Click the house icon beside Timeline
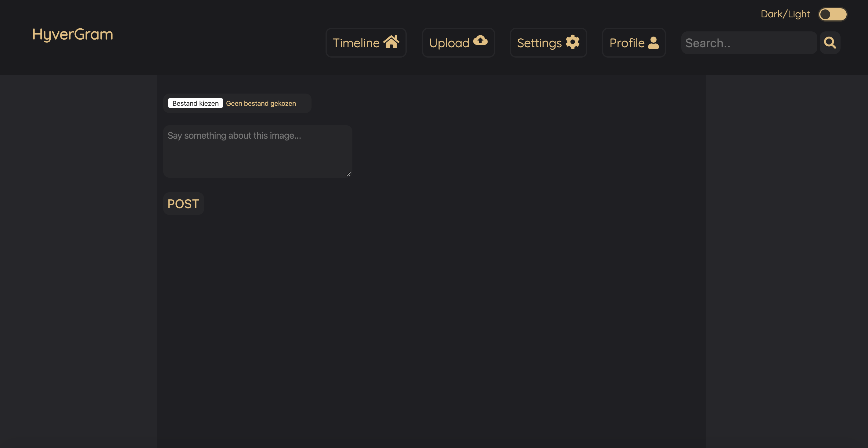This screenshot has width=868, height=448. point(391,42)
